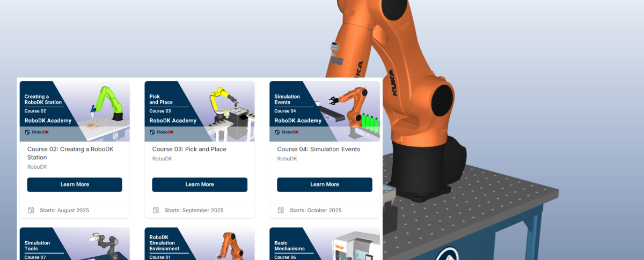Click RoboDK author text under Course 02
644x260 pixels.
point(38,167)
